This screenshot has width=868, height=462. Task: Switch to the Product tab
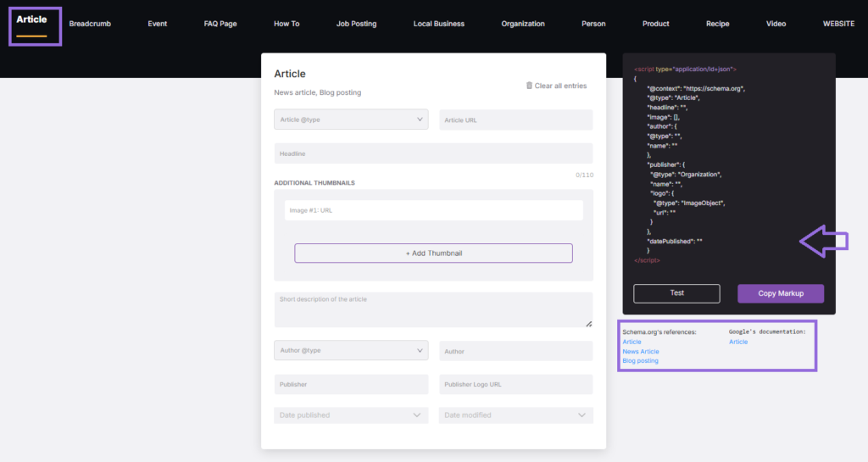click(x=655, y=24)
